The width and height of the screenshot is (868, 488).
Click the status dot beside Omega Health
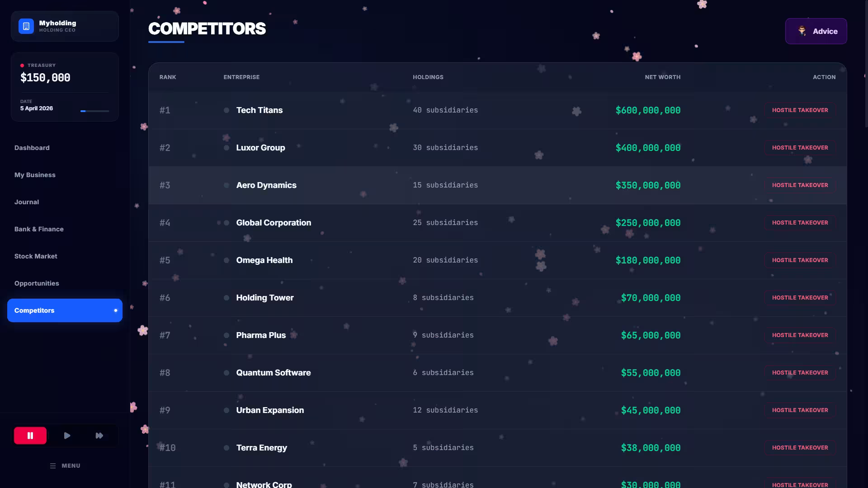pyautogui.click(x=226, y=260)
